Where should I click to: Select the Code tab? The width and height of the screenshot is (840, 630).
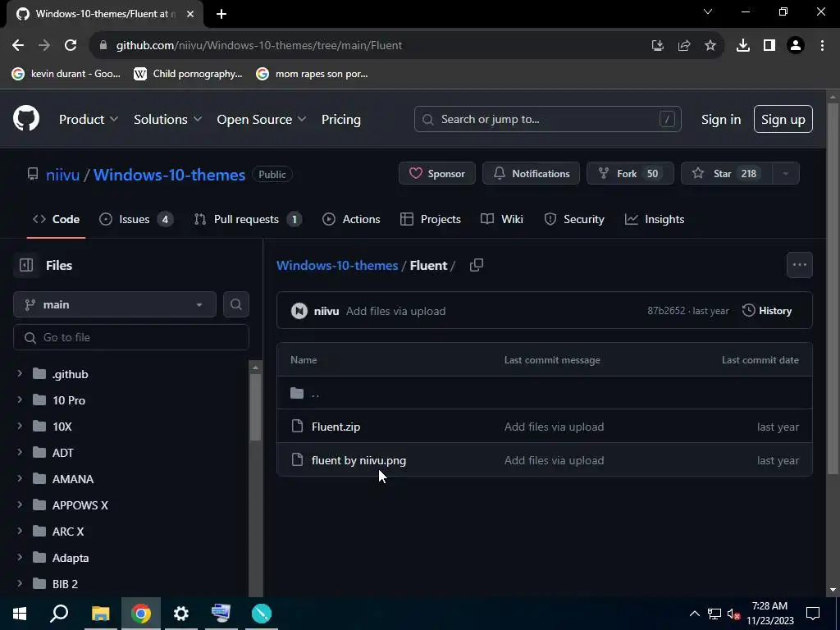point(57,219)
